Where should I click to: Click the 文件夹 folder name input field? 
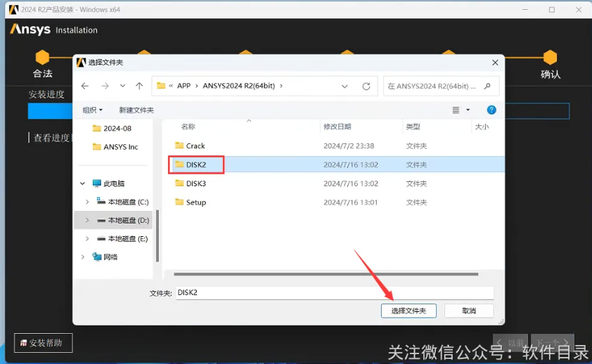tap(334, 292)
